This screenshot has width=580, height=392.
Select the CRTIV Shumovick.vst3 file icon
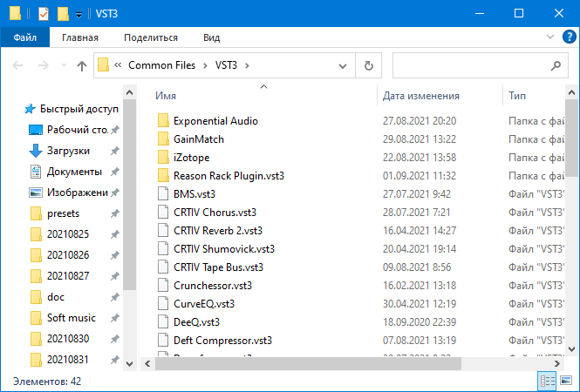(163, 248)
